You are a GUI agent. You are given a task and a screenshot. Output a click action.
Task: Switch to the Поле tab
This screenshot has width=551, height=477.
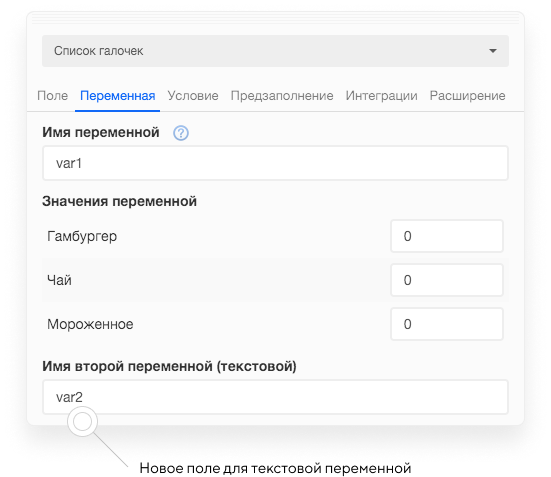pyautogui.click(x=52, y=96)
